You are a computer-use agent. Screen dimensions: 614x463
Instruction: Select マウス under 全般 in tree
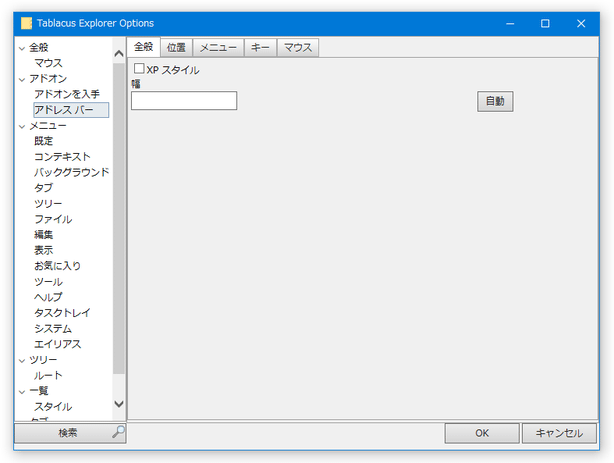point(48,63)
